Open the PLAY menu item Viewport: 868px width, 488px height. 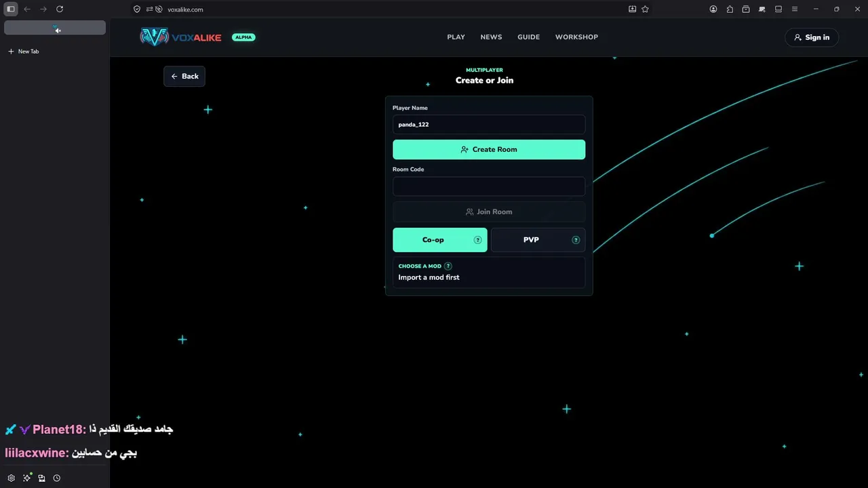coord(456,37)
